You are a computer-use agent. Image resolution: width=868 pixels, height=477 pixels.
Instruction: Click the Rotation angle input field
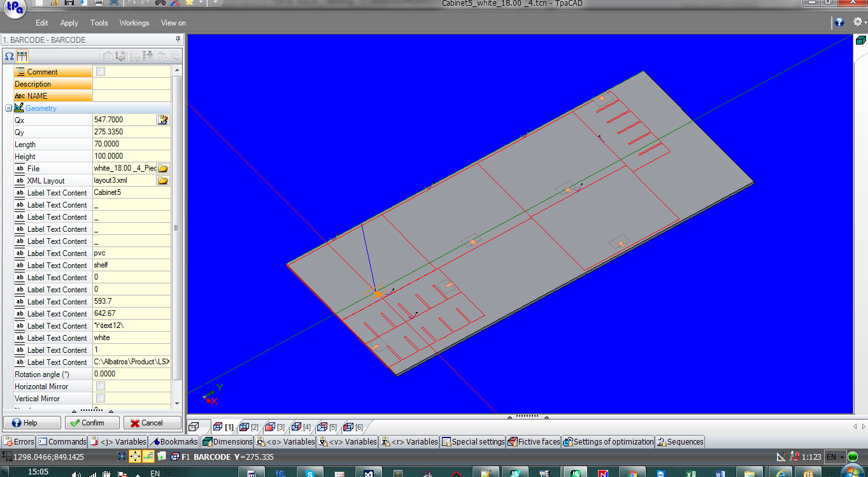[x=131, y=374]
